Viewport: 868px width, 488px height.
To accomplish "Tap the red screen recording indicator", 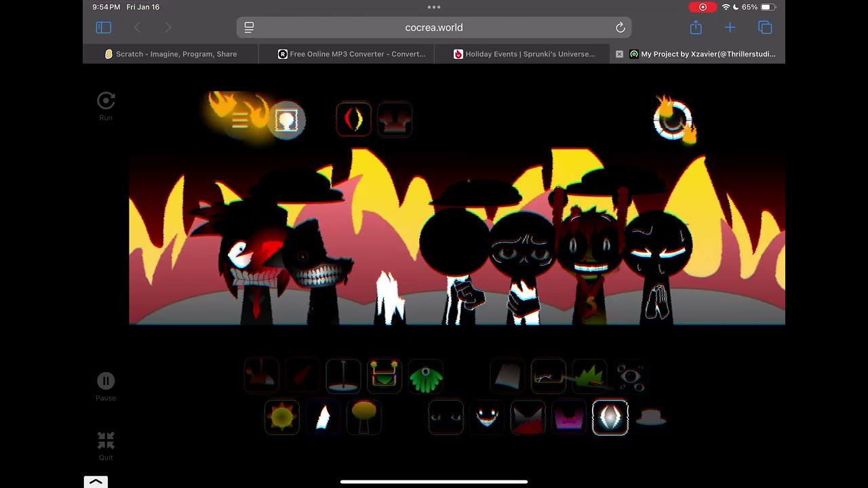I will [703, 7].
